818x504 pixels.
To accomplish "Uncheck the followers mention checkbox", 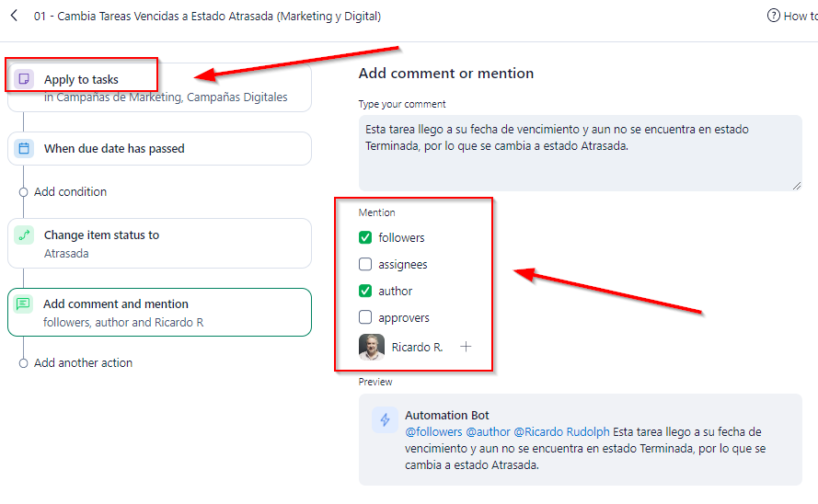I will [x=365, y=237].
